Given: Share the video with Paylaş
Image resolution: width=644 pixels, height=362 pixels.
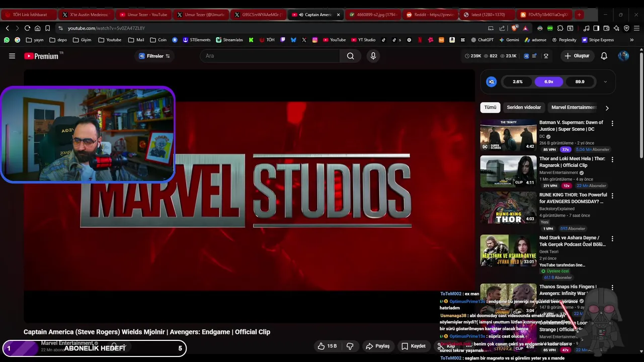Looking at the screenshot, I should (x=378, y=346).
